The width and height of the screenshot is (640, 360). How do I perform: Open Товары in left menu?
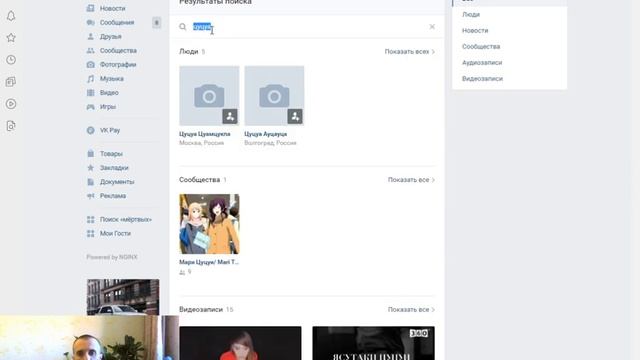click(x=111, y=154)
